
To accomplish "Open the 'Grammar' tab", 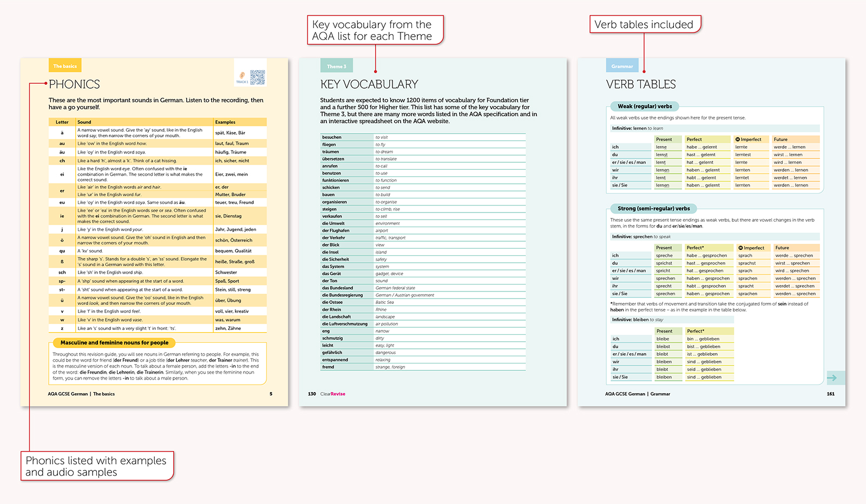I will 622,65.
